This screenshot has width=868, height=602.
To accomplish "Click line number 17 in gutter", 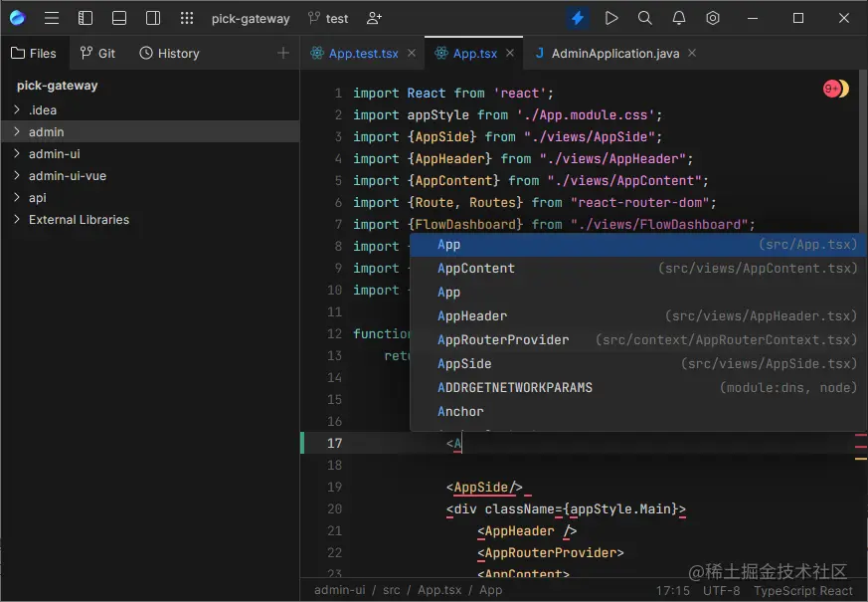I will click(x=334, y=443).
